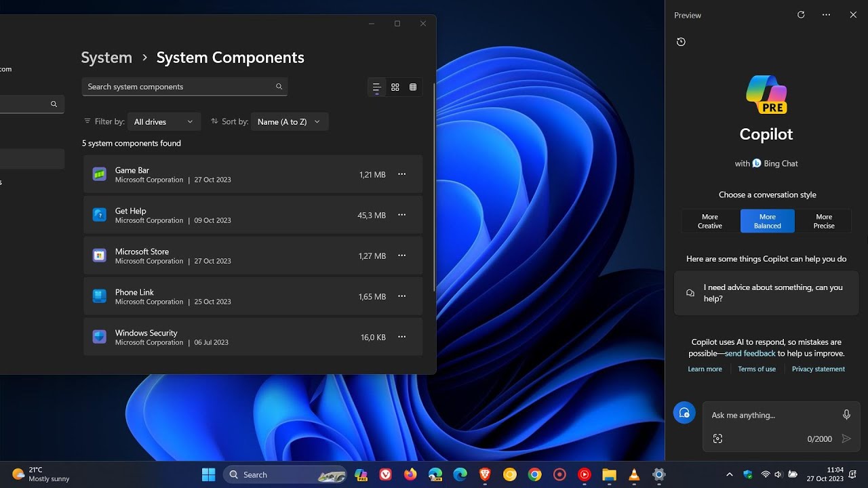This screenshot has height=488, width=868.
Task: Click the Copilot send arrow
Action: (846, 439)
